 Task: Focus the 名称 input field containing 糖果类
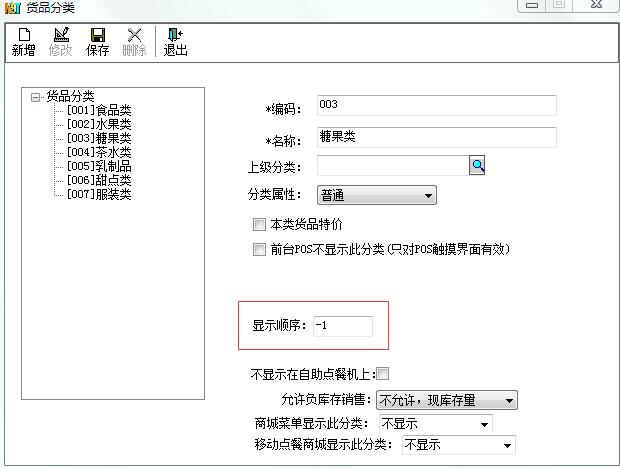(437, 137)
